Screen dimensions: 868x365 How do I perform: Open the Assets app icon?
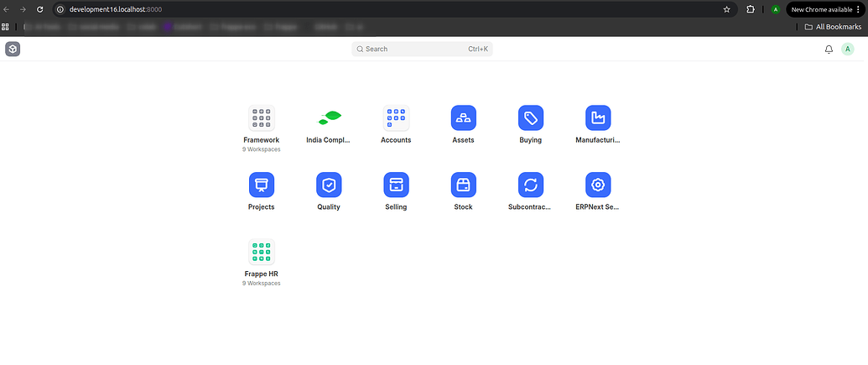tap(463, 118)
